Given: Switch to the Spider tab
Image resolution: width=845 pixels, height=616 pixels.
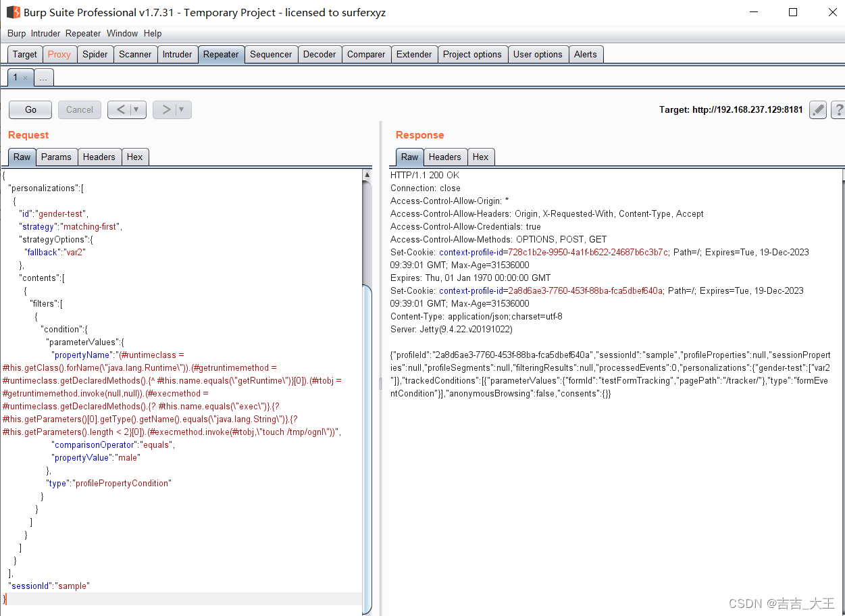Looking at the screenshot, I should point(95,54).
